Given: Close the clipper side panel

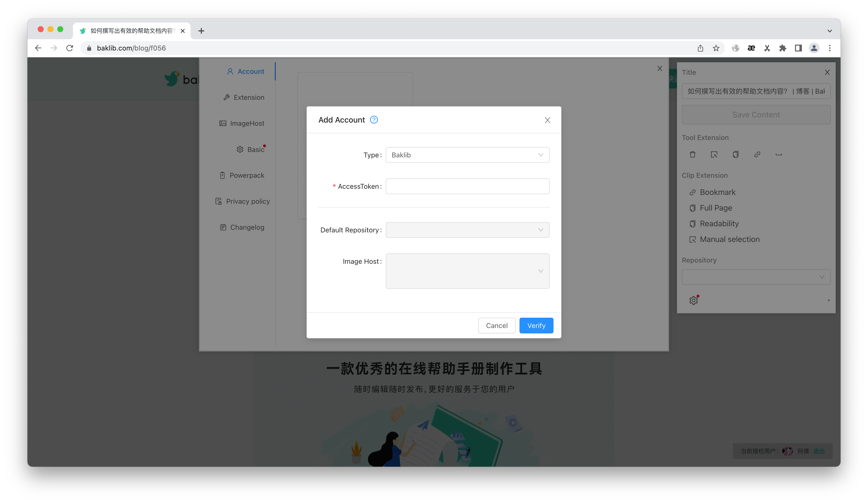Looking at the screenshot, I should [827, 72].
